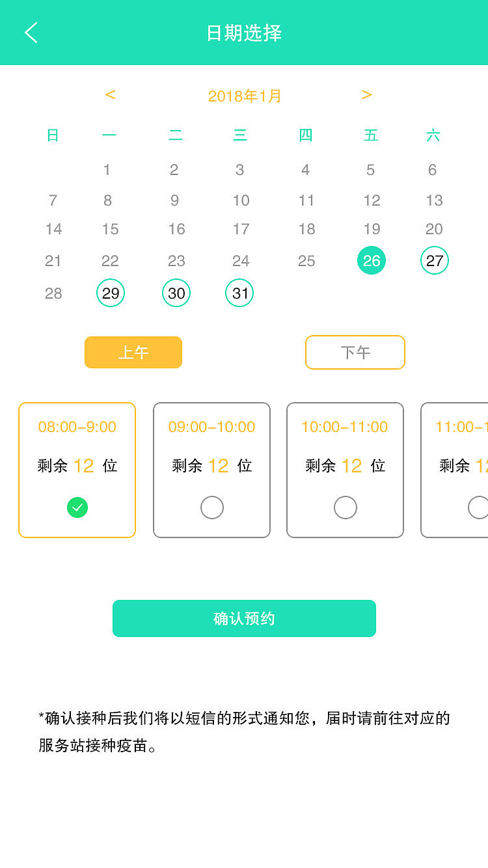
Task: Switch to the 上午 morning tab
Action: (x=133, y=352)
